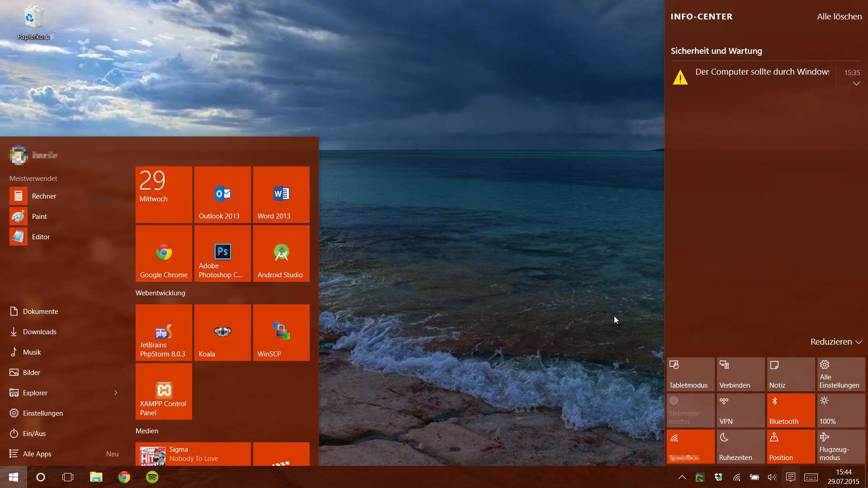Collapse quick actions with Reduzieren
Viewport: 868px width, 488px height.
[836, 342]
